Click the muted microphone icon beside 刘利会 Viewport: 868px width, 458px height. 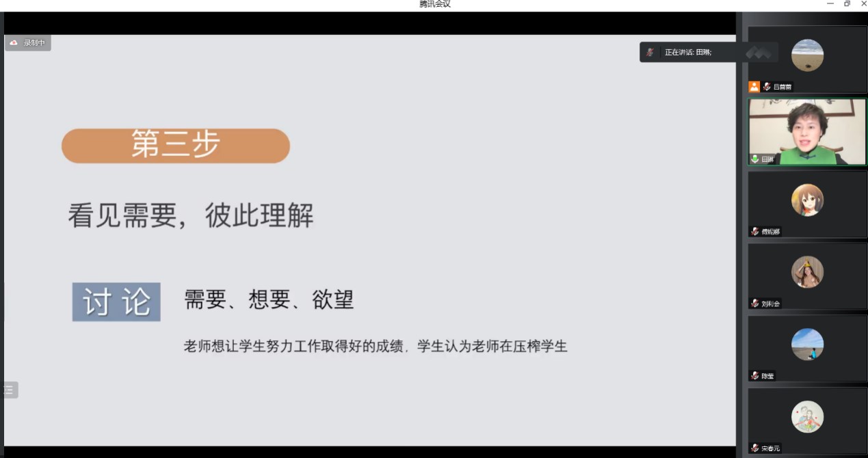755,304
